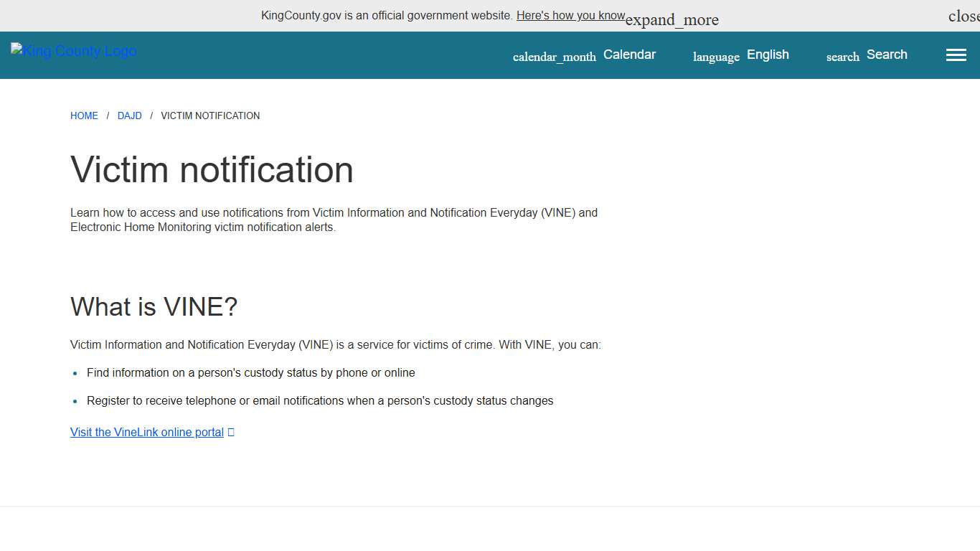Click the search magnifier icon
The width and height of the screenshot is (980, 551).
click(842, 56)
